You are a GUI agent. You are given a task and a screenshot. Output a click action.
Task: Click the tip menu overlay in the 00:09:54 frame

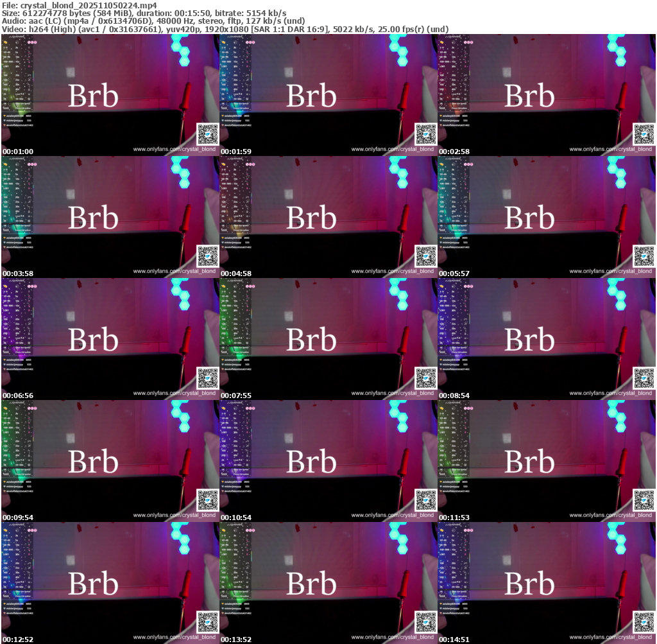17,443
